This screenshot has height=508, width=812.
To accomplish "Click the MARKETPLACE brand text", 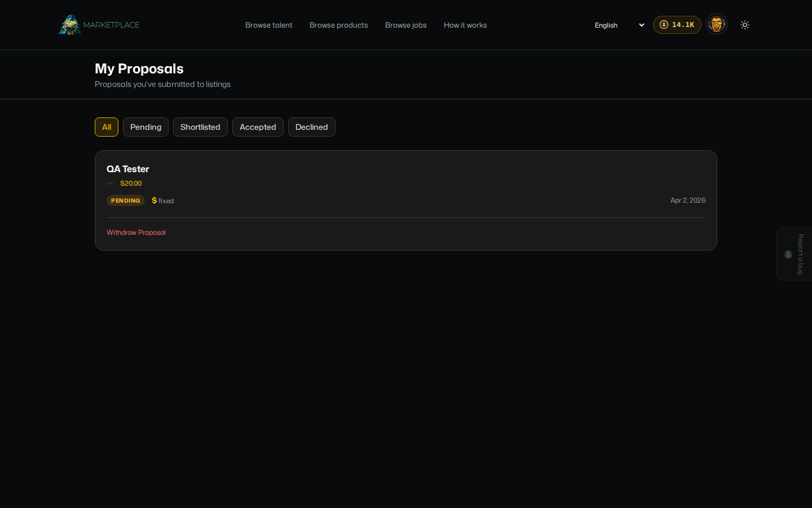I will [x=111, y=25].
